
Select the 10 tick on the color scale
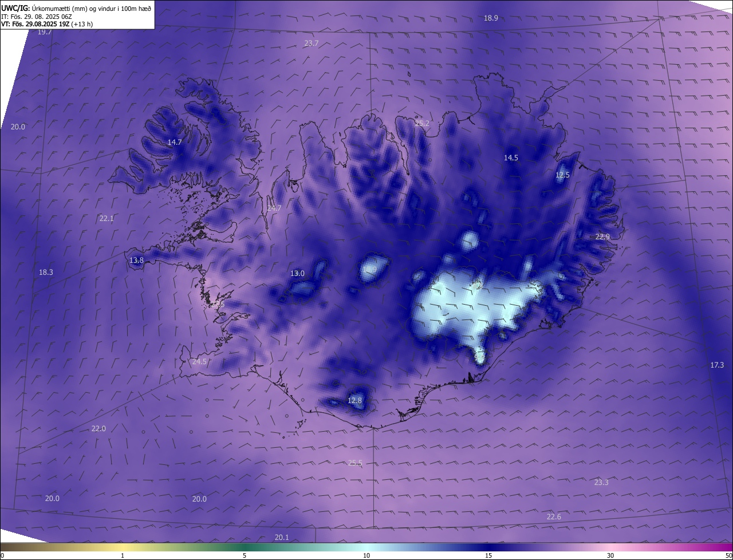click(x=366, y=555)
